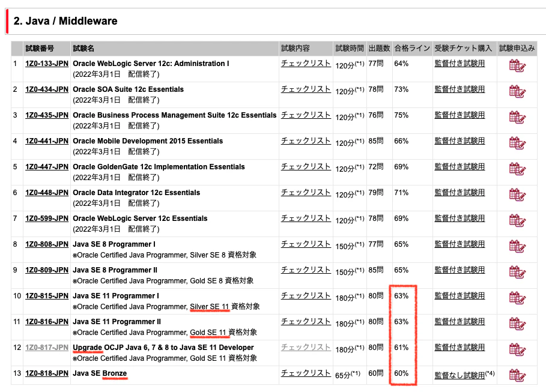Image resolution: width=546 pixels, height=392 pixels.
Task: Select the '2. Java / Middleware' section heading
Action: pyautogui.click(x=65, y=21)
